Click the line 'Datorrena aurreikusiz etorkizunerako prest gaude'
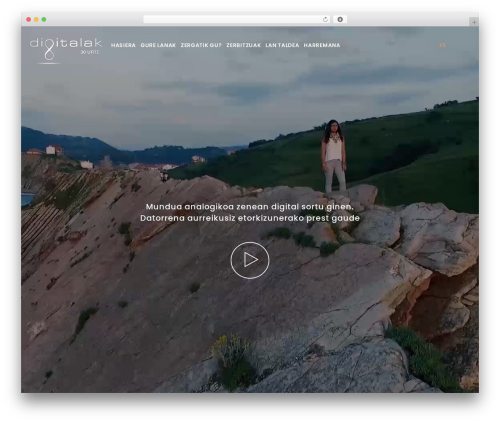This screenshot has height=423, width=500. [x=250, y=218]
